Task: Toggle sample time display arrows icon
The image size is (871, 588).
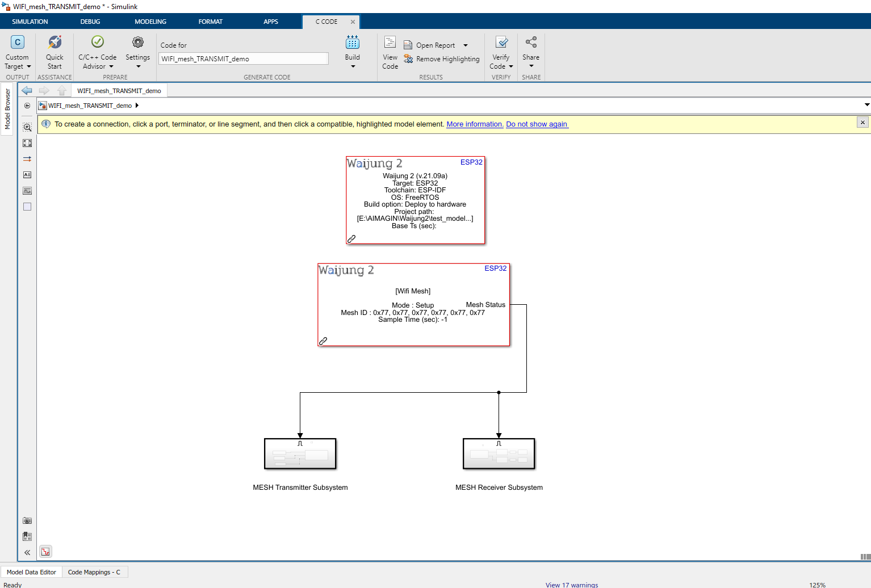Action: [x=27, y=159]
